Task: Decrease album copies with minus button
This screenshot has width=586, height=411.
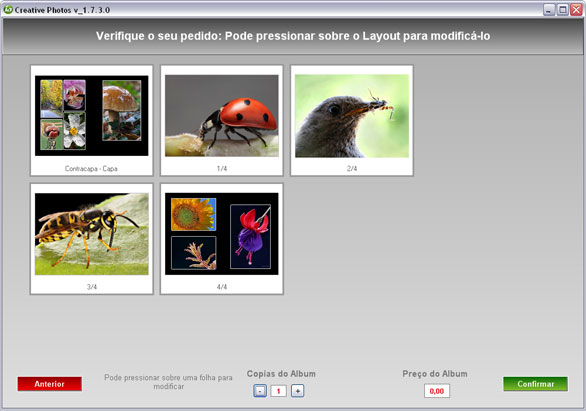Action: point(260,391)
